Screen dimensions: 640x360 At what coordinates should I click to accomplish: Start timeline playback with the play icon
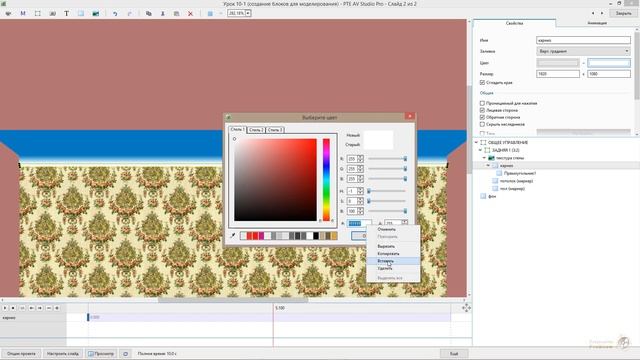5,308
